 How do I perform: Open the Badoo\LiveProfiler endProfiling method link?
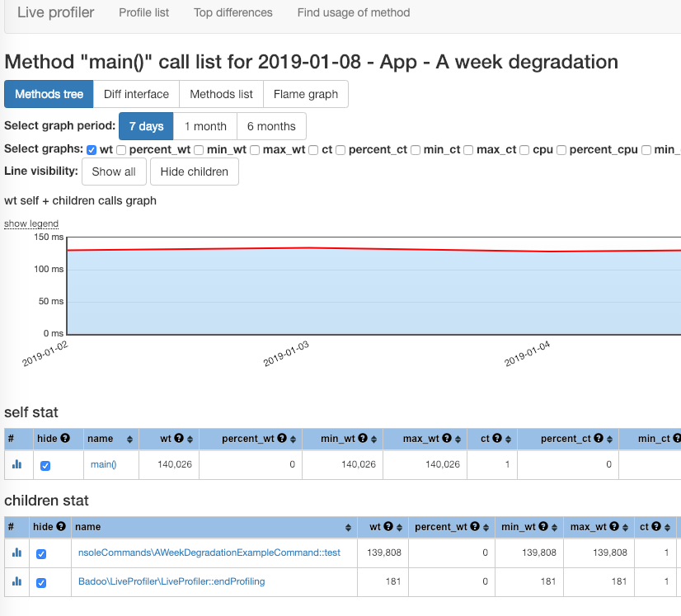(x=171, y=581)
